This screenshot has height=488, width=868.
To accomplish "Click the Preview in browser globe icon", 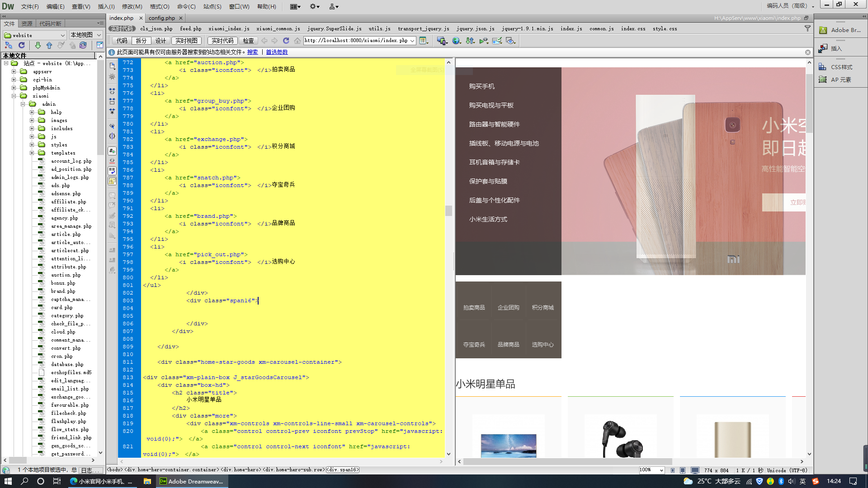I will (457, 41).
